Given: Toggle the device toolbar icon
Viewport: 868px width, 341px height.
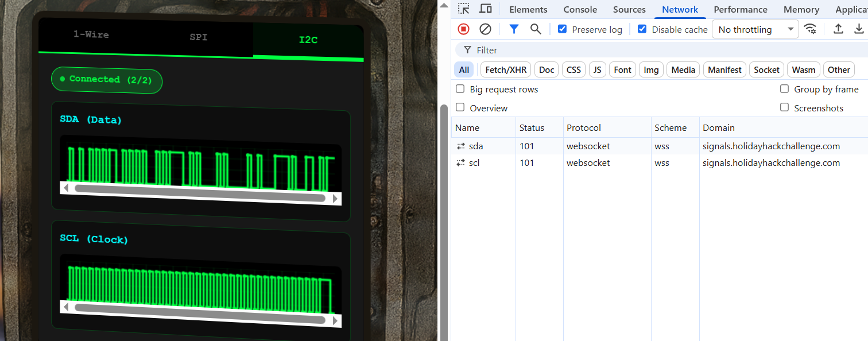Looking at the screenshot, I should tap(486, 9).
